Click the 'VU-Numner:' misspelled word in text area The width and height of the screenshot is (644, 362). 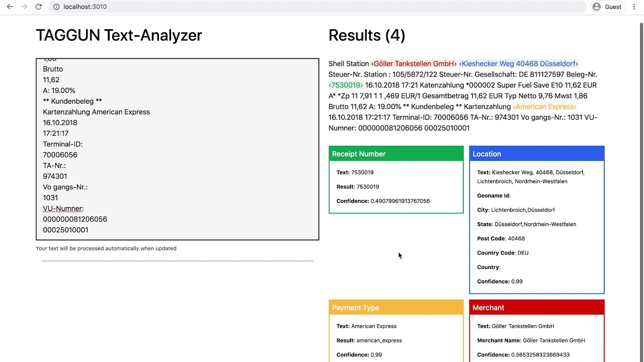(x=63, y=209)
